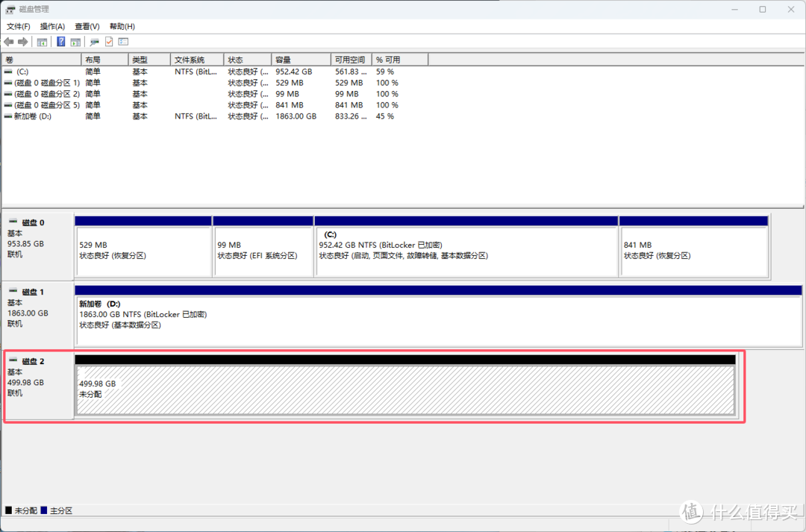Click the disk drive icon in toolbar
Screen dimensions: 806x532
95,42
